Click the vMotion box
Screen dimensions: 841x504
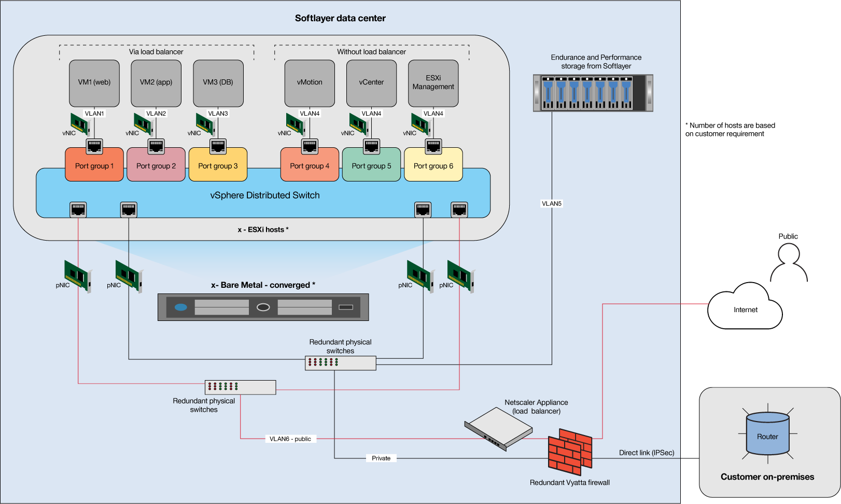coord(310,83)
